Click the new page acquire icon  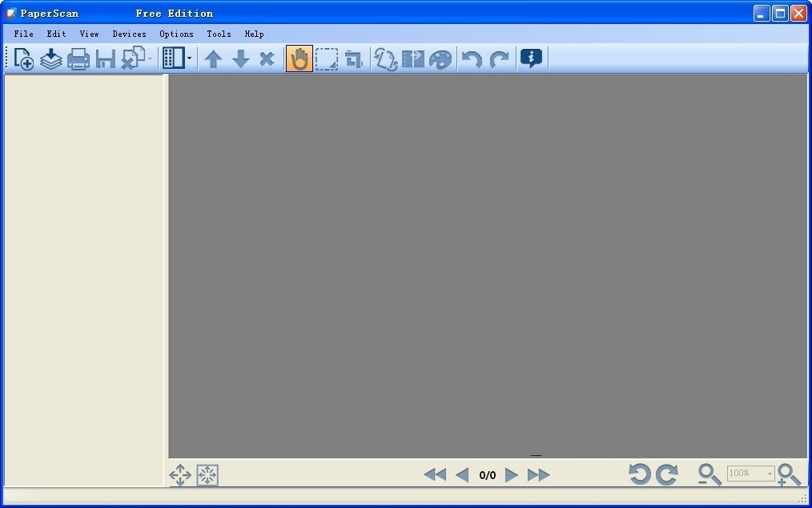coord(24,58)
